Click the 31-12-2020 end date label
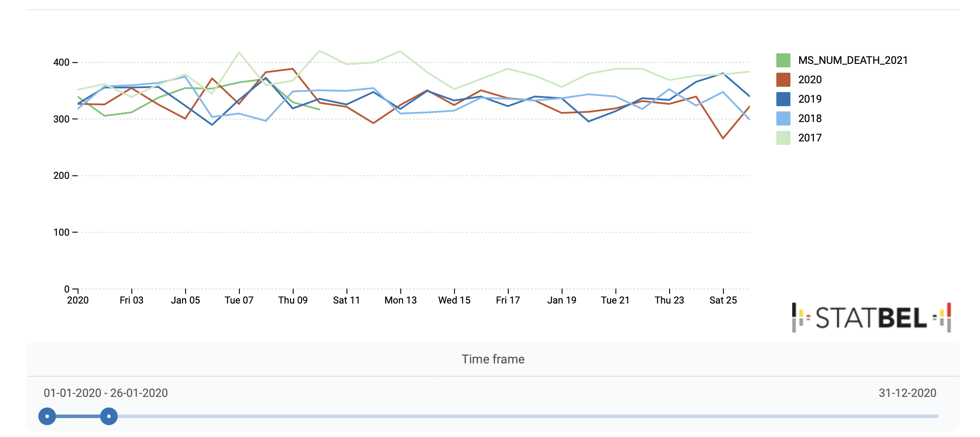Viewport: 980px width, 437px height. [x=907, y=393]
